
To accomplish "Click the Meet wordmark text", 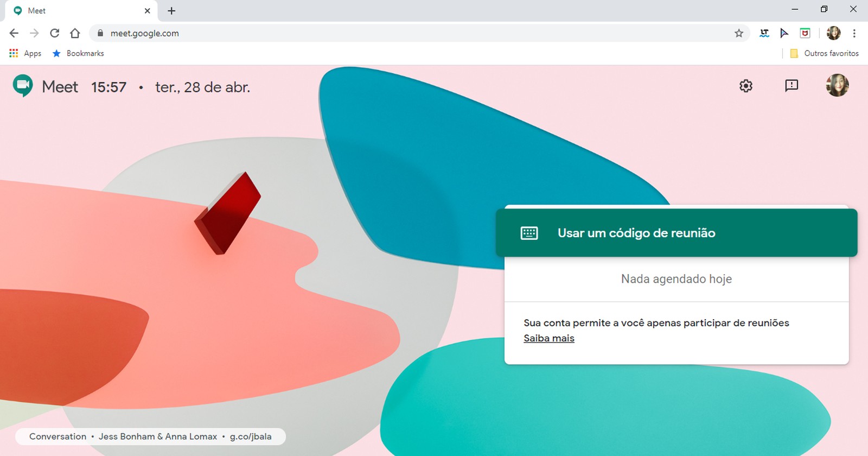I will pyautogui.click(x=60, y=87).
